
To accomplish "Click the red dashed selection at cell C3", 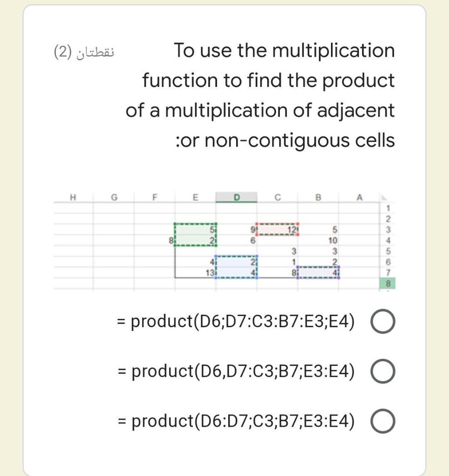I will coord(277,229).
